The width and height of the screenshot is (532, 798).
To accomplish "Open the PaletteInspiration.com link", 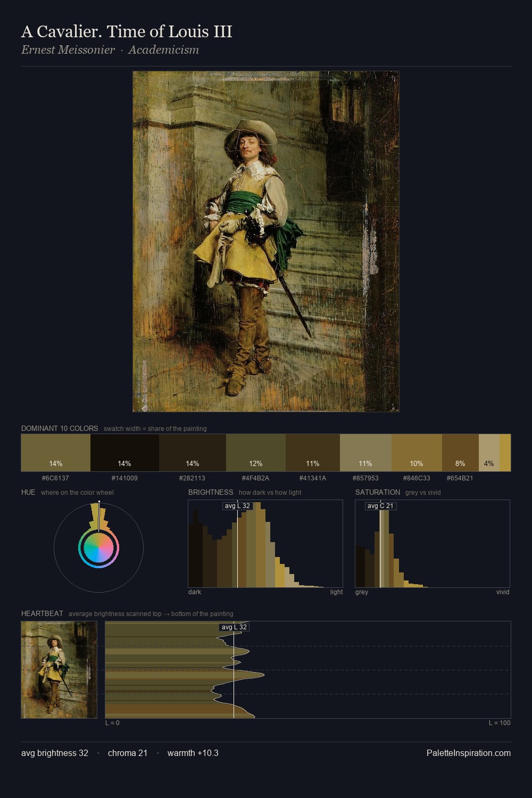I will [469, 753].
